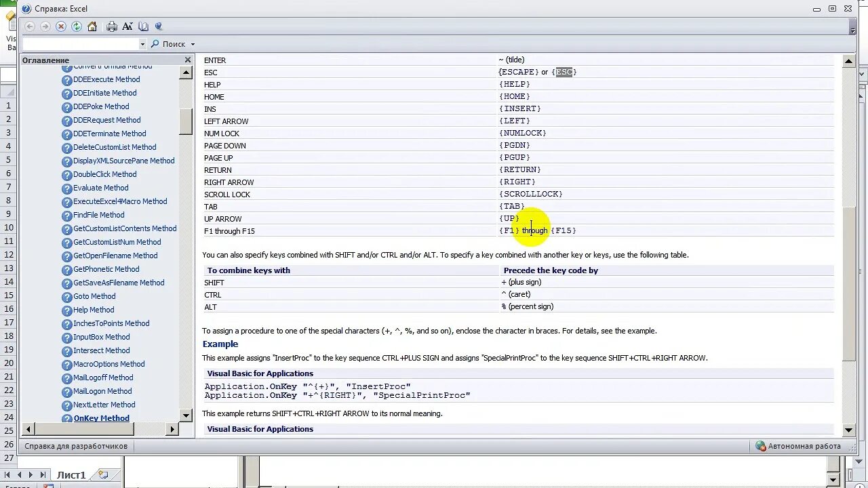Open the help Home page
Image resolution: width=868 pixels, height=488 pixels.
[92, 27]
